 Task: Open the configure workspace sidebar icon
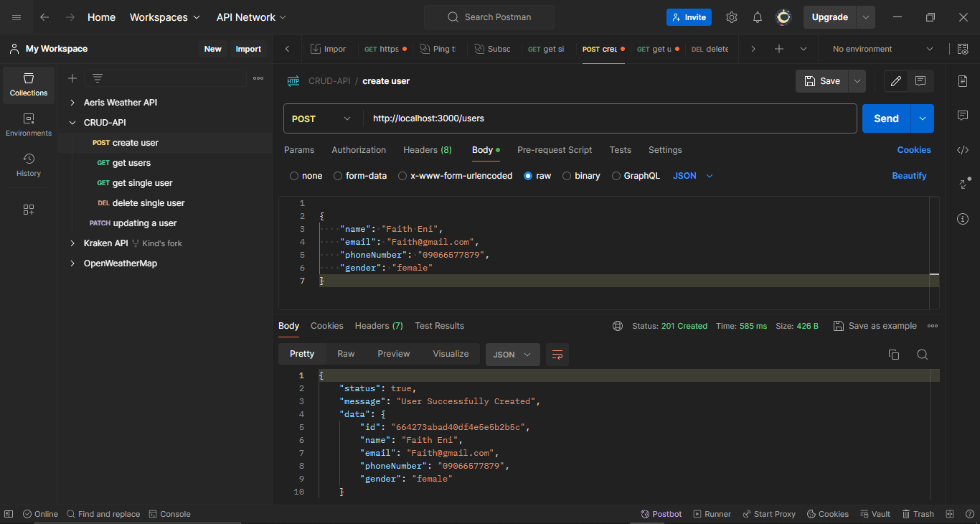pyautogui.click(x=29, y=210)
